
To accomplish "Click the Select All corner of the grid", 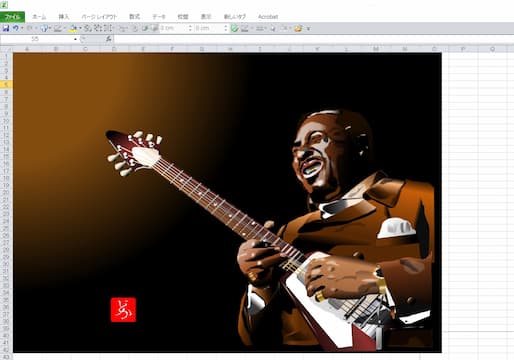I will [x=6, y=49].
